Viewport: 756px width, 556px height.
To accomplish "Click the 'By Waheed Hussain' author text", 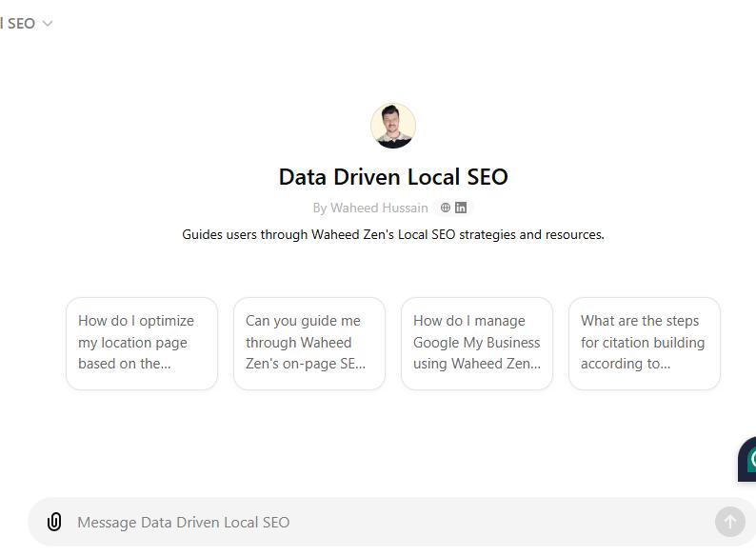I will pos(370,208).
